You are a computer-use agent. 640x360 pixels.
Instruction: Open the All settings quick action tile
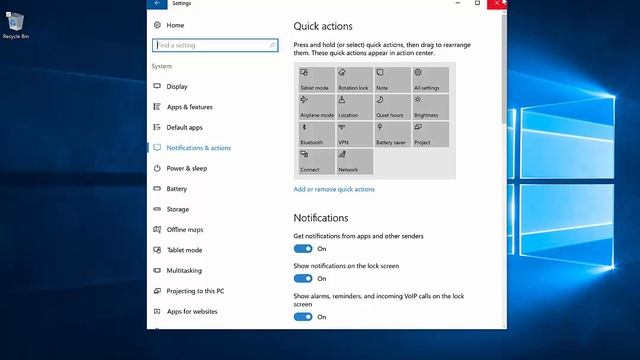(431, 80)
